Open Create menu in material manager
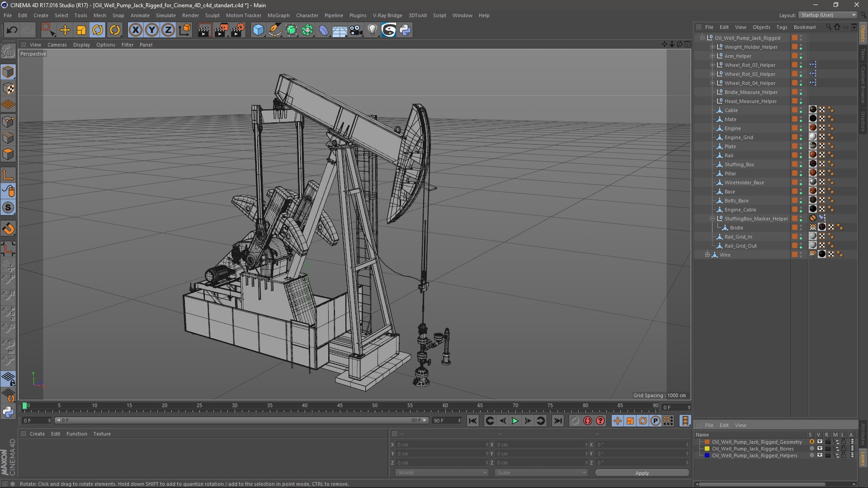 point(37,434)
